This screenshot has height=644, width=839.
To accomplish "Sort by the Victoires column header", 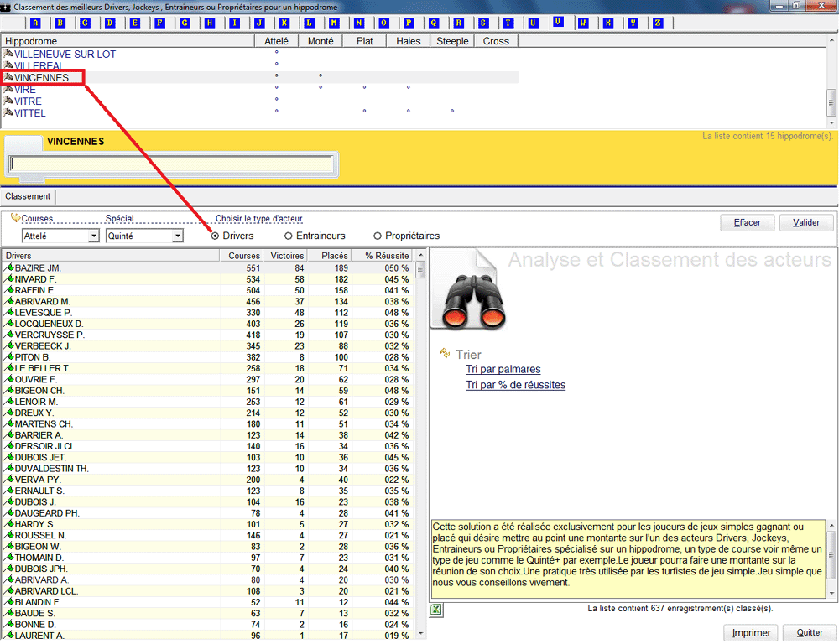I will pyautogui.click(x=287, y=256).
